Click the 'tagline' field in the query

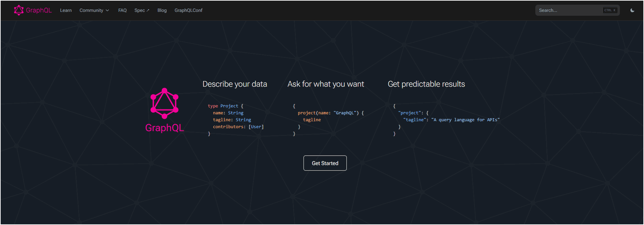pyautogui.click(x=312, y=120)
